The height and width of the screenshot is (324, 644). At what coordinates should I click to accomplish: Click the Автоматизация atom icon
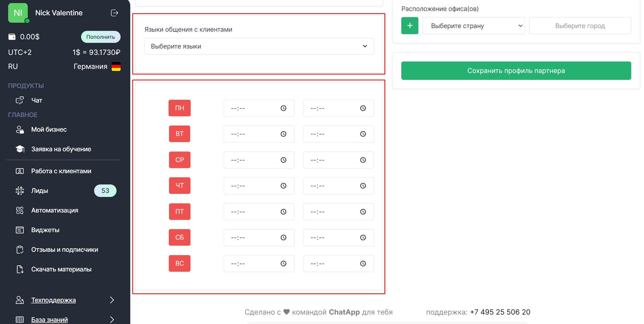click(x=20, y=210)
